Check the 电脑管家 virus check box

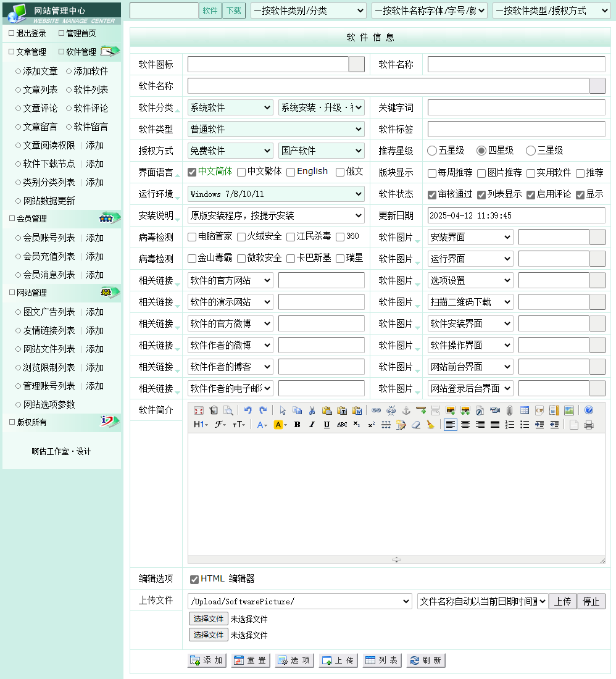tap(192, 237)
